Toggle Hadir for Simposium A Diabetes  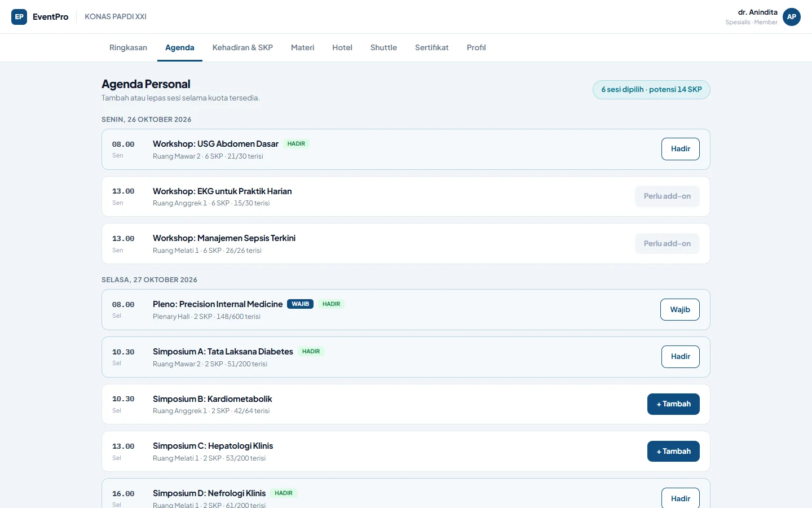(681, 357)
